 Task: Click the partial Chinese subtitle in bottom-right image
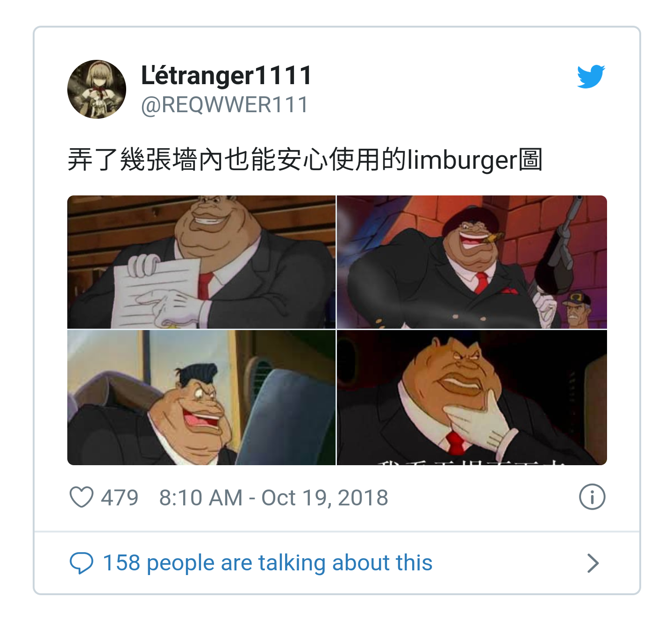click(471, 461)
